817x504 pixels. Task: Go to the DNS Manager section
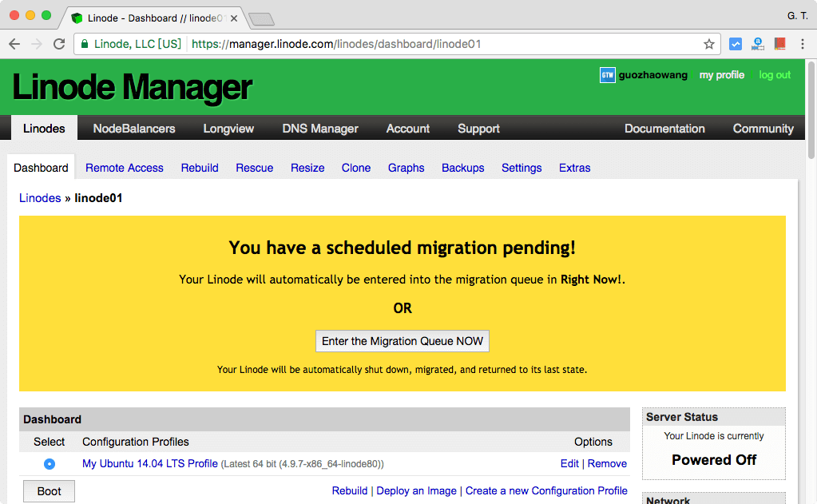coord(319,129)
